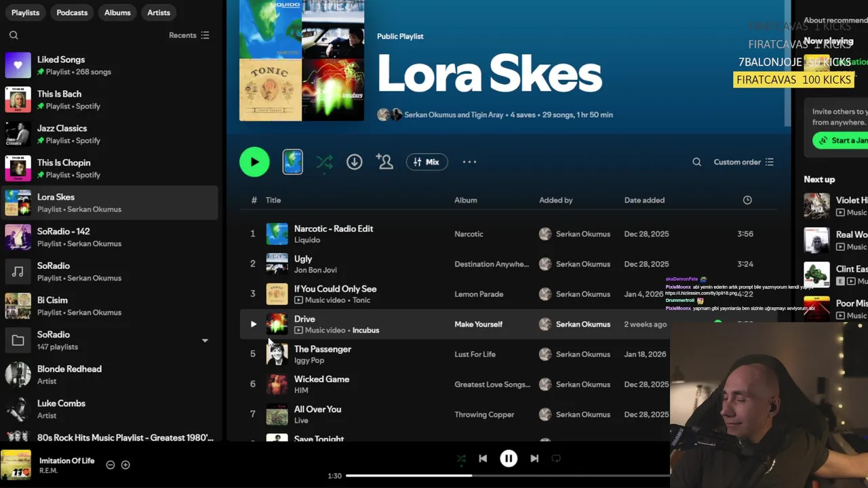
Task: Open Throwing Copper album link
Action: point(484,414)
